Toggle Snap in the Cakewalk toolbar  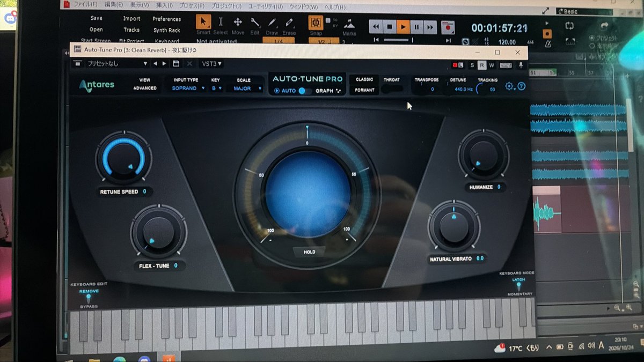316,23
